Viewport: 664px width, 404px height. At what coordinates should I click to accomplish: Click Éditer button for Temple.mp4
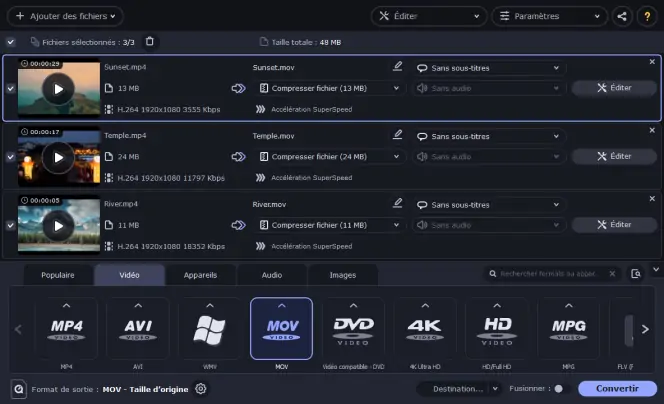point(614,156)
